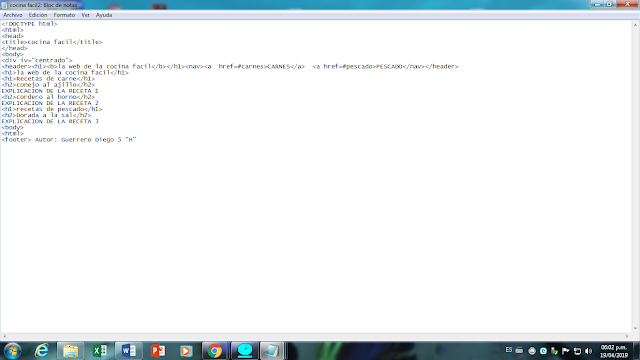This screenshot has width=640, height=360.
Task: Open the Archivo menu
Action: click(x=13, y=15)
